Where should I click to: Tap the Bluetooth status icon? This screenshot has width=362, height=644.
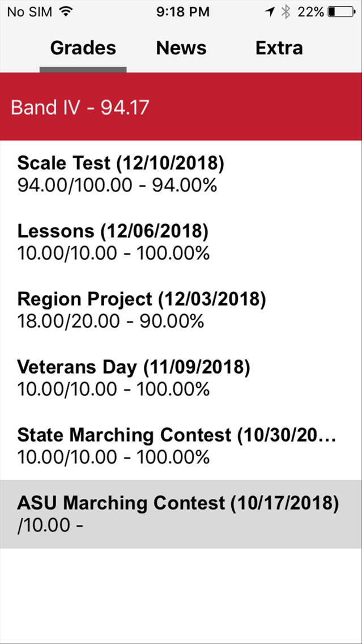pyautogui.click(x=286, y=12)
